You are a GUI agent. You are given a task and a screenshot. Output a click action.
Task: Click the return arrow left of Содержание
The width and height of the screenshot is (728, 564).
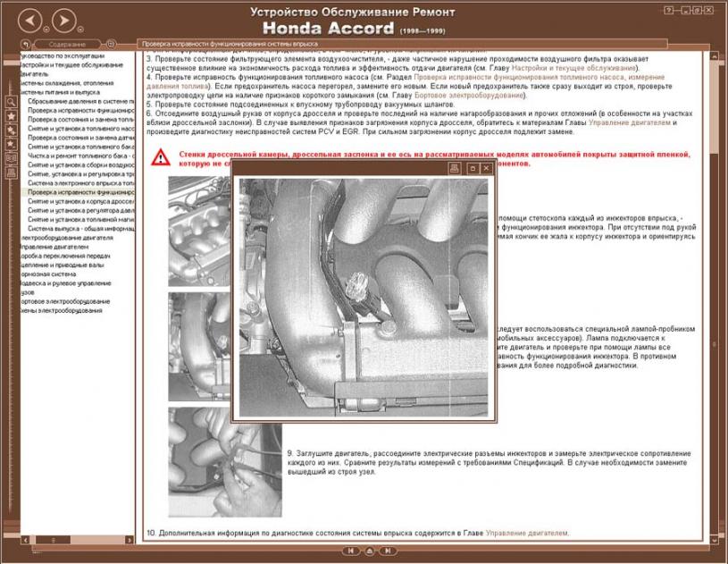pyautogui.click(x=26, y=45)
